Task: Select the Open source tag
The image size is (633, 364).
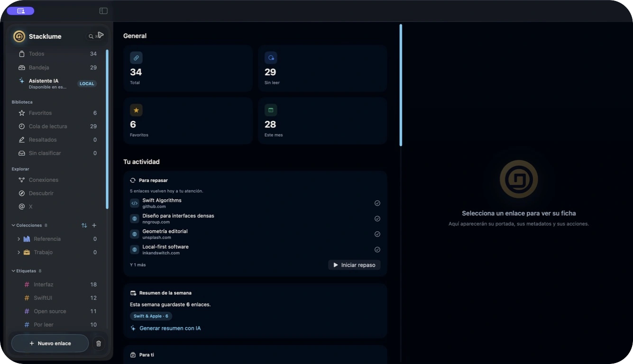Action: 57,311
